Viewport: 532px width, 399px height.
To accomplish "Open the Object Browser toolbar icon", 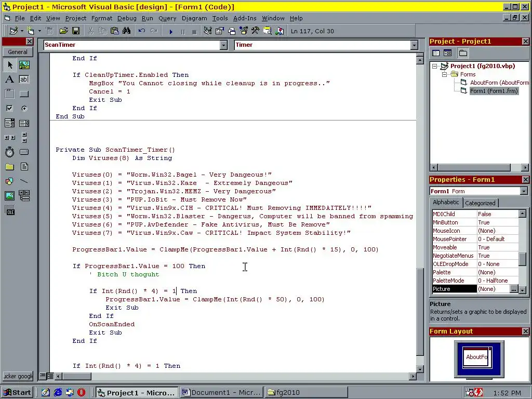I will [x=244, y=31].
